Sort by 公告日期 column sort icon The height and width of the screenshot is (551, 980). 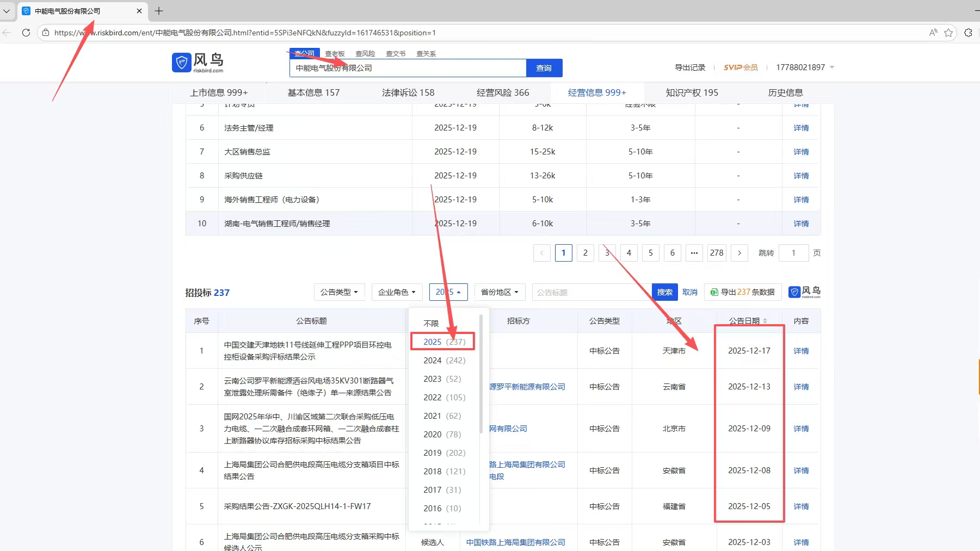pos(765,321)
